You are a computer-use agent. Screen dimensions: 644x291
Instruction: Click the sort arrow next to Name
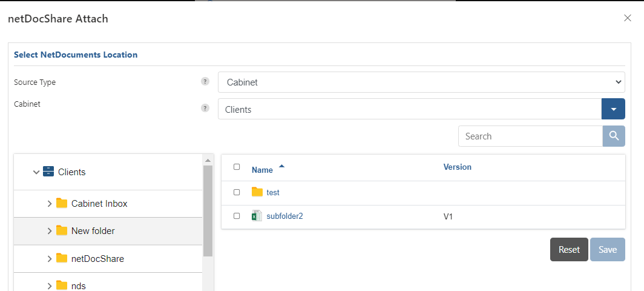pos(281,166)
